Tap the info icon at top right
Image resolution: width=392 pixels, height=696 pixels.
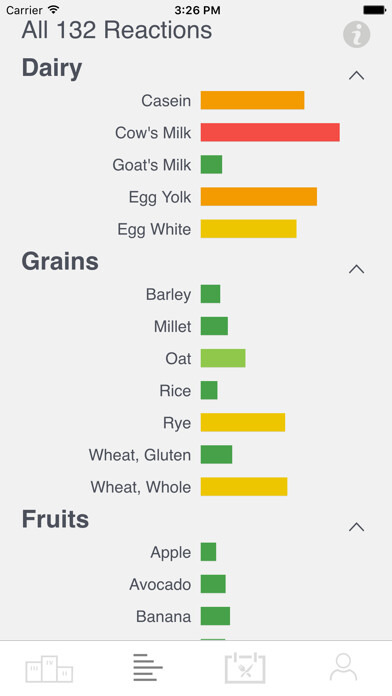click(356, 34)
